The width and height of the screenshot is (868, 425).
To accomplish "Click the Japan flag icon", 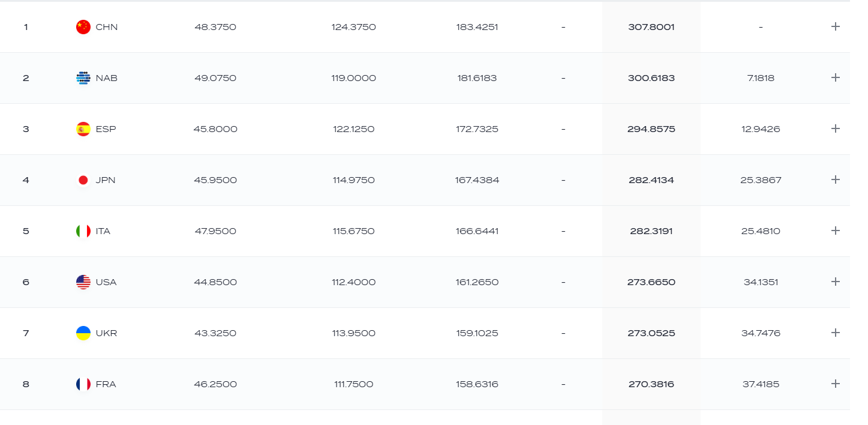I will [x=83, y=180].
